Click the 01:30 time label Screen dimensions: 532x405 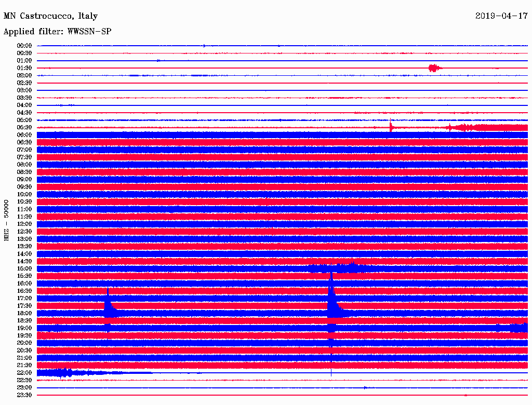coord(24,68)
